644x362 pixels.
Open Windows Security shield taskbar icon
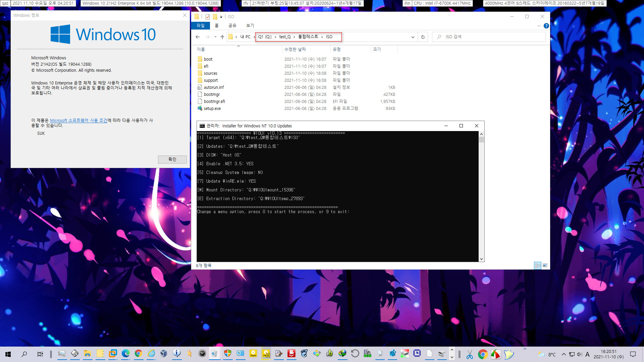point(227,354)
